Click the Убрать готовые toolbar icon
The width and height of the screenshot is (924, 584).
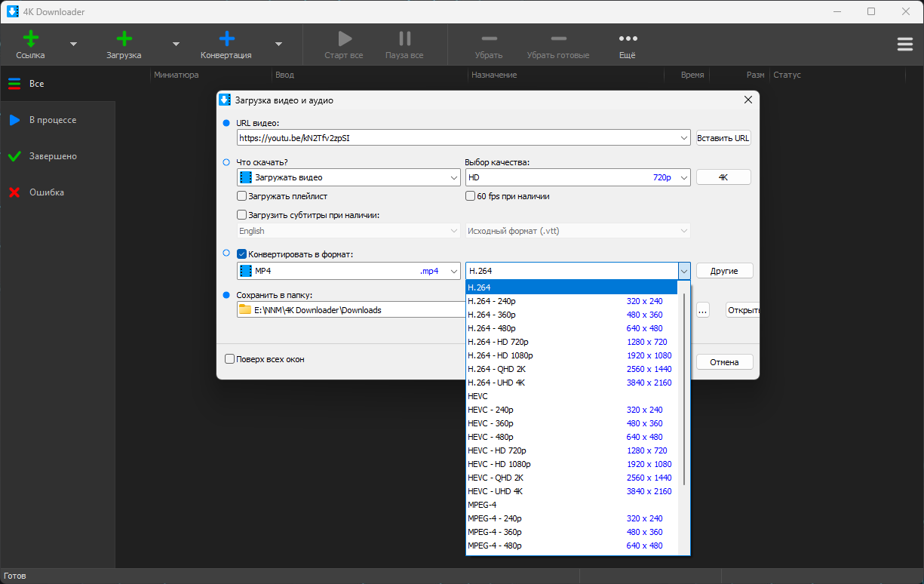click(x=558, y=38)
